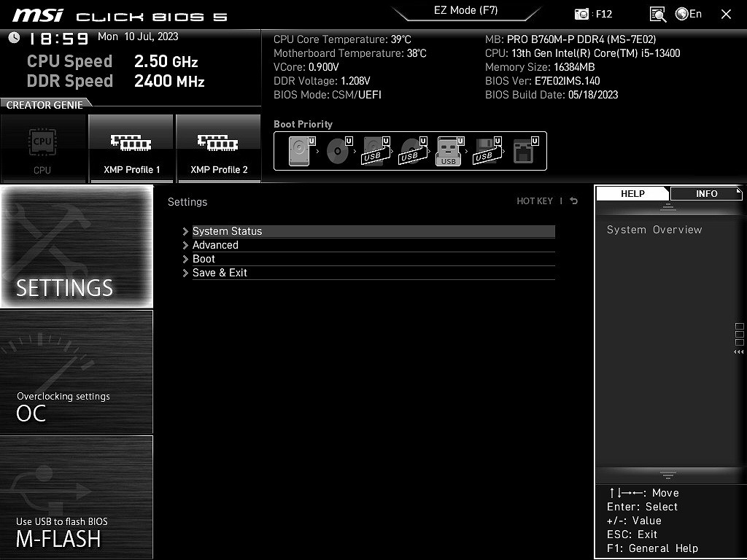Image resolution: width=747 pixels, height=560 pixels.
Task: Click the DDR Speed 2400 MHz value
Action: coord(169,81)
